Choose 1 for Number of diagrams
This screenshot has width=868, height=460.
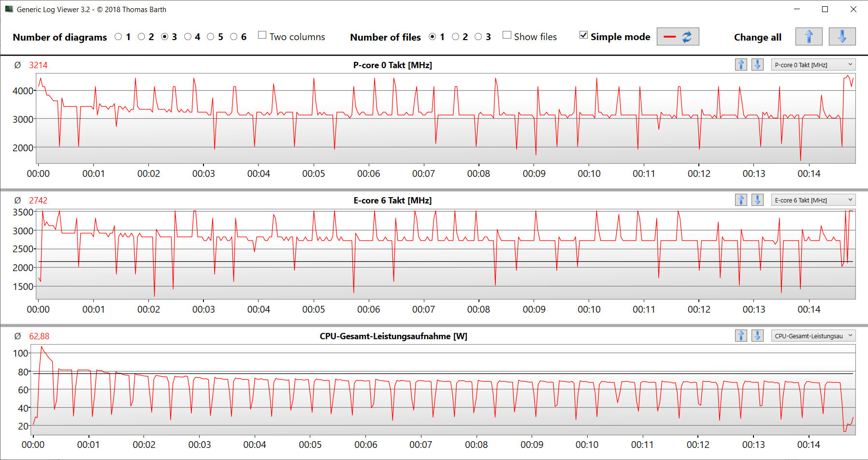(118, 37)
